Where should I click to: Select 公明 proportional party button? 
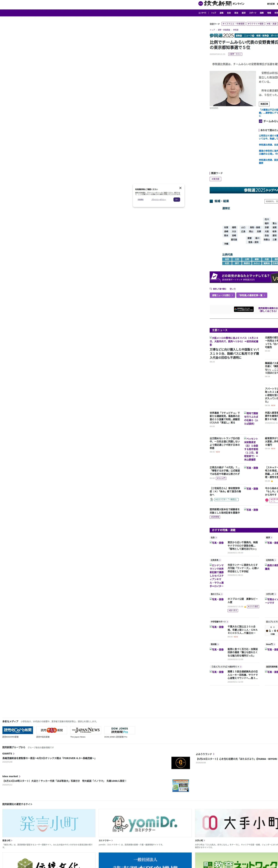(x=247, y=259)
